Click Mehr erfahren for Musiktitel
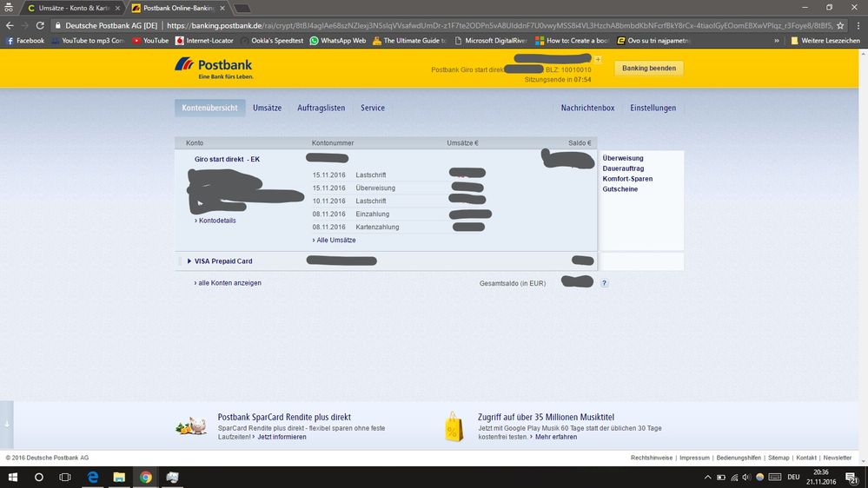 556,437
